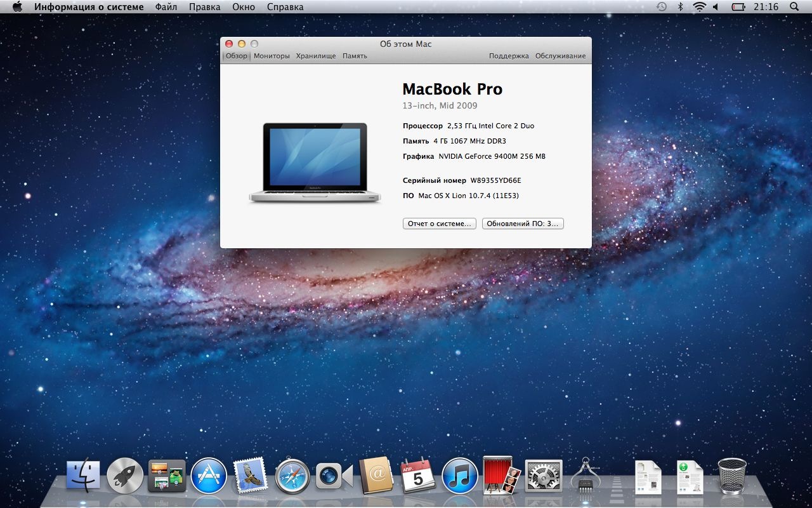
Task: Click the Отчет о системе button
Action: click(x=439, y=224)
